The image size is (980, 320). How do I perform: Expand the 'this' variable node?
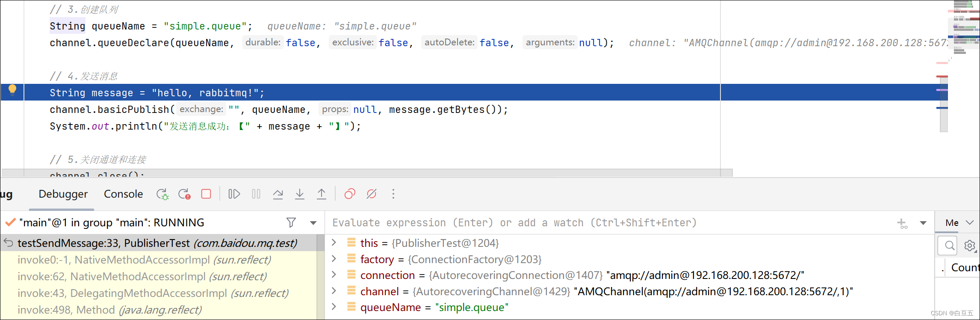pyautogui.click(x=334, y=243)
